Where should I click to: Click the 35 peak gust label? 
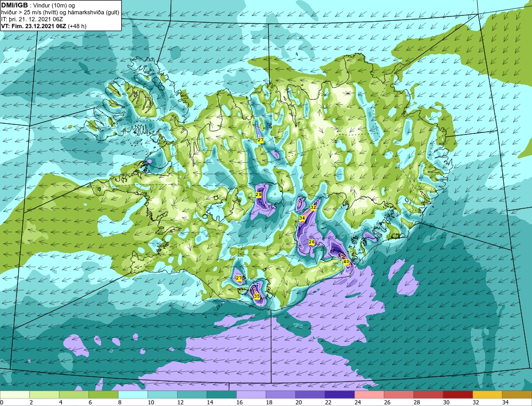(x=257, y=296)
